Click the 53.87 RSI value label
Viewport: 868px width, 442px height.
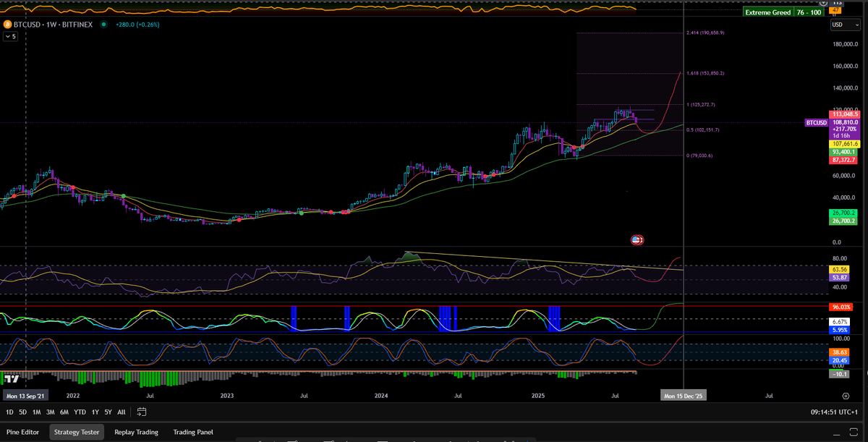pyautogui.click(x=839, y=278)
